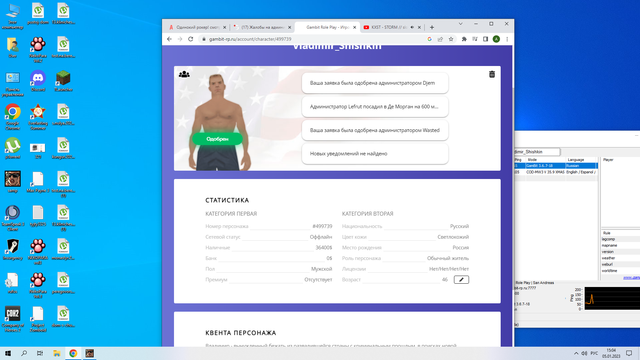
Task: Click the Google icon in the address bar
Action: [x=429, y=39]
